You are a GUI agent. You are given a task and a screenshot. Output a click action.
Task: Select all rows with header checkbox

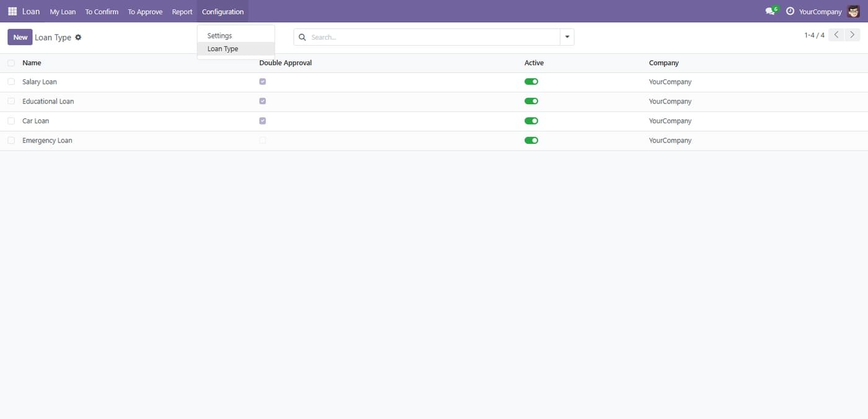pos(11,63)
